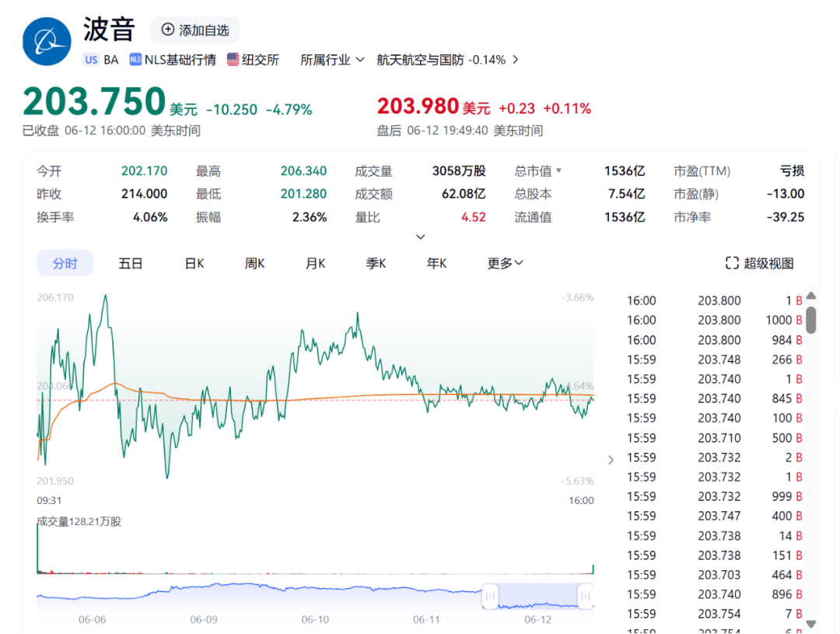Click the 振幅 value 2.36%
840x634 pixels.
309,217
